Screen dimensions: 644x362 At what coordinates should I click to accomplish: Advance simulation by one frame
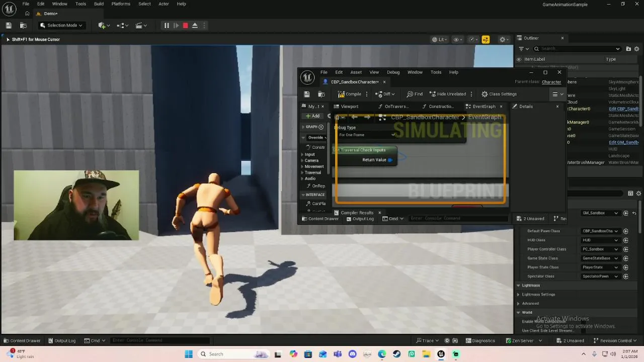click(x=176, y=25)
